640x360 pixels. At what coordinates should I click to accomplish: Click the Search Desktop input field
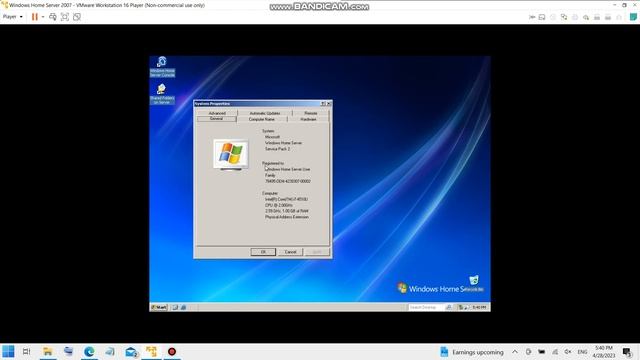tap(426, 307)
